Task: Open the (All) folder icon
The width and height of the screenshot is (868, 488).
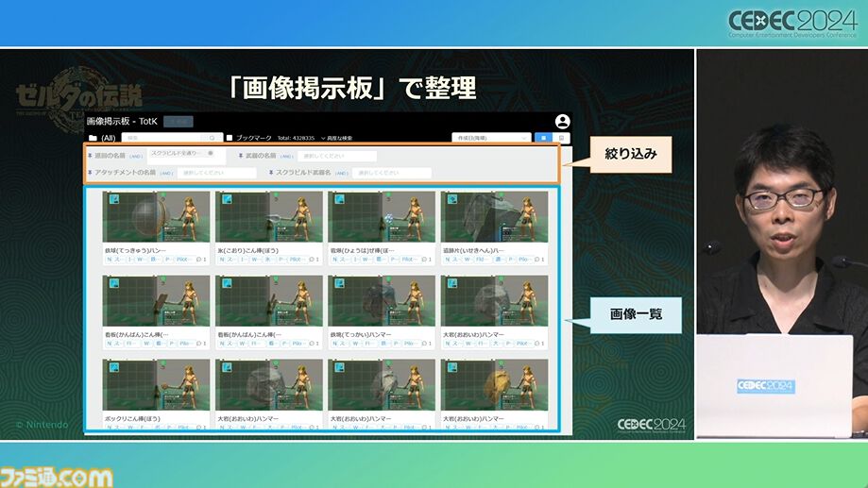Action: point(93,138)
